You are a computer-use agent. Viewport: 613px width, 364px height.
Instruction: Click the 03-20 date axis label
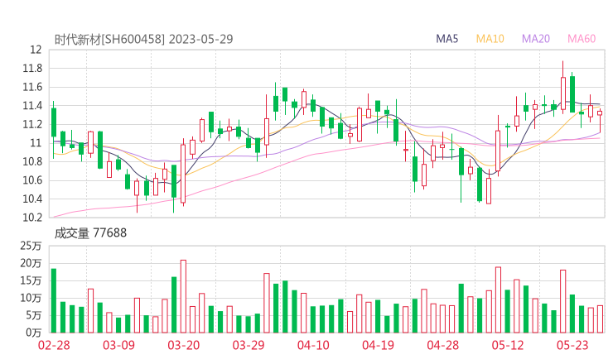pos(184,345)
